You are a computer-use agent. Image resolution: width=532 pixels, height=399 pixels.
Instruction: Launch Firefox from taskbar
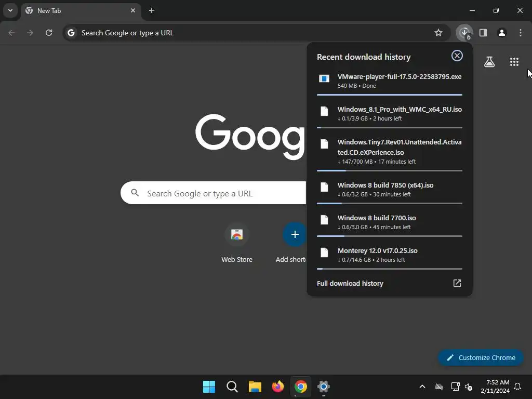278,387
